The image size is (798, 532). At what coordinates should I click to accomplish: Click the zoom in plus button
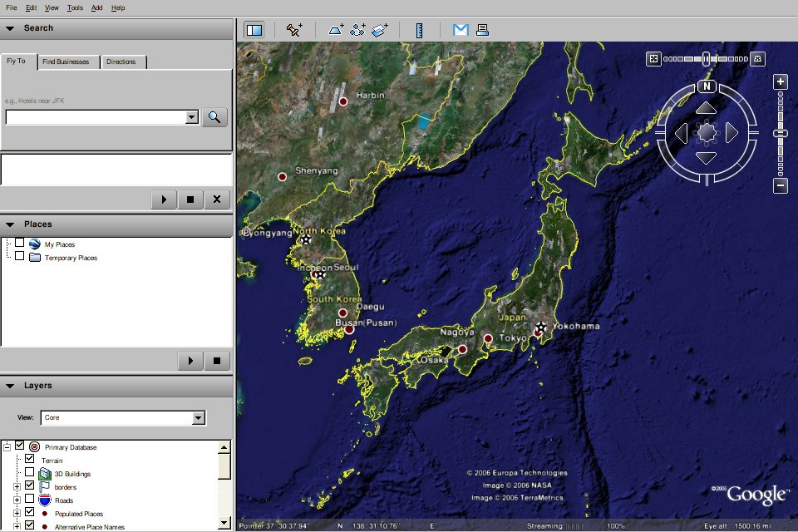pos(781,81)
